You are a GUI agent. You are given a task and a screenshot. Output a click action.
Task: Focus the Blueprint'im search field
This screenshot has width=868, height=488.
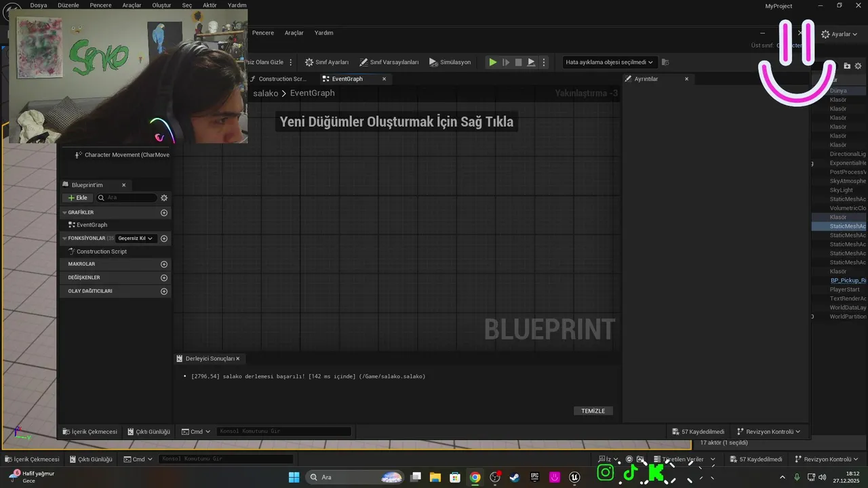(x=127, y=198)
